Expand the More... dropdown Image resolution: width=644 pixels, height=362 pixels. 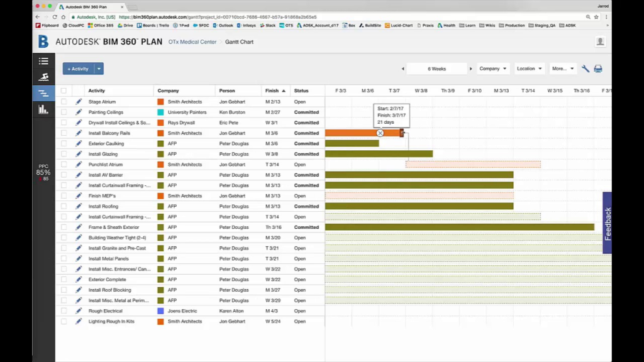pos(563,69)
